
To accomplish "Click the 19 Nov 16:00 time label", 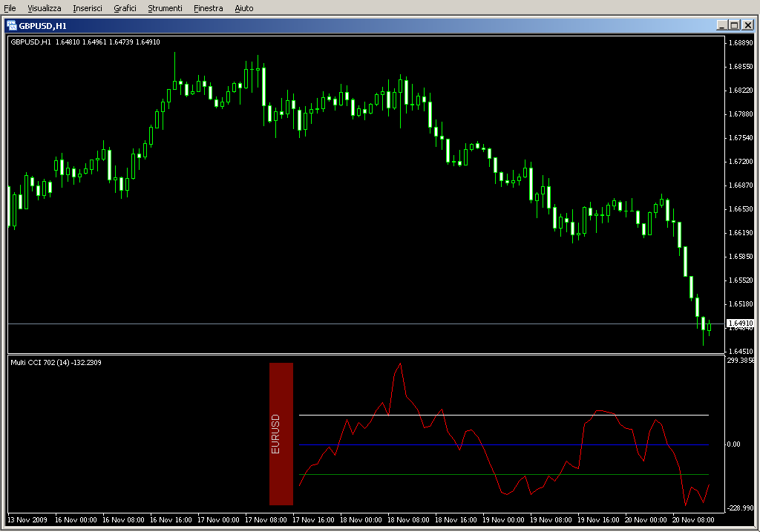I will 598,520.
